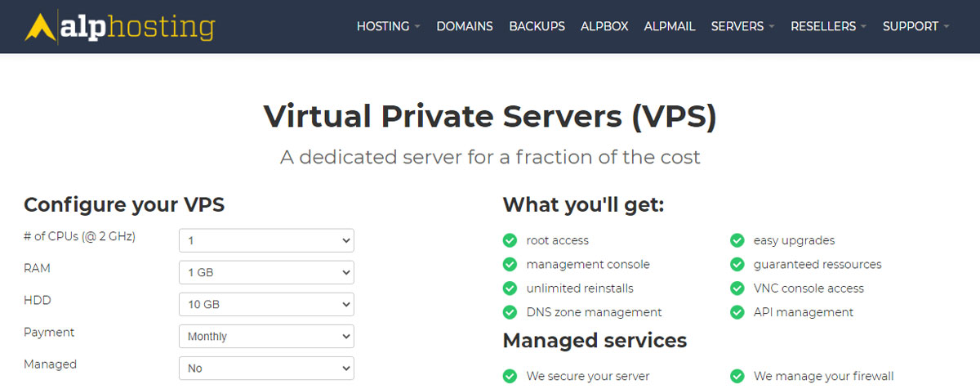Open the ALPBOX page
Viewport: 980px width, 389px height.
click(x=604, y=26)
